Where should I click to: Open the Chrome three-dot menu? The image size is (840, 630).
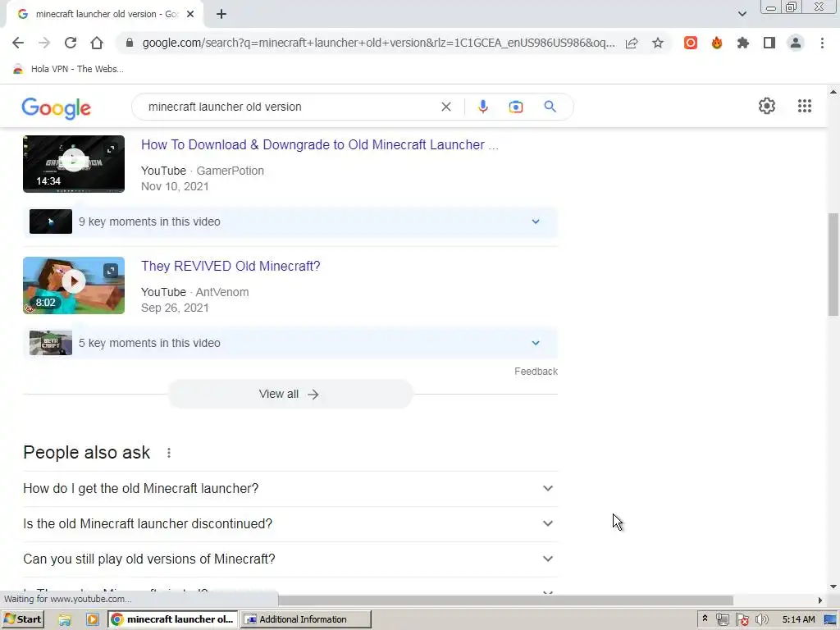[822, 43]
